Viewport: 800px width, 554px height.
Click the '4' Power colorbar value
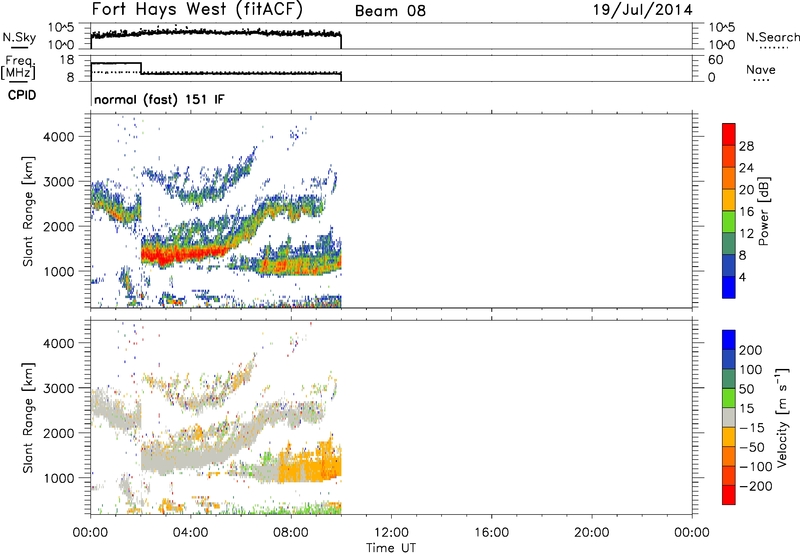(x=742, y=277)
